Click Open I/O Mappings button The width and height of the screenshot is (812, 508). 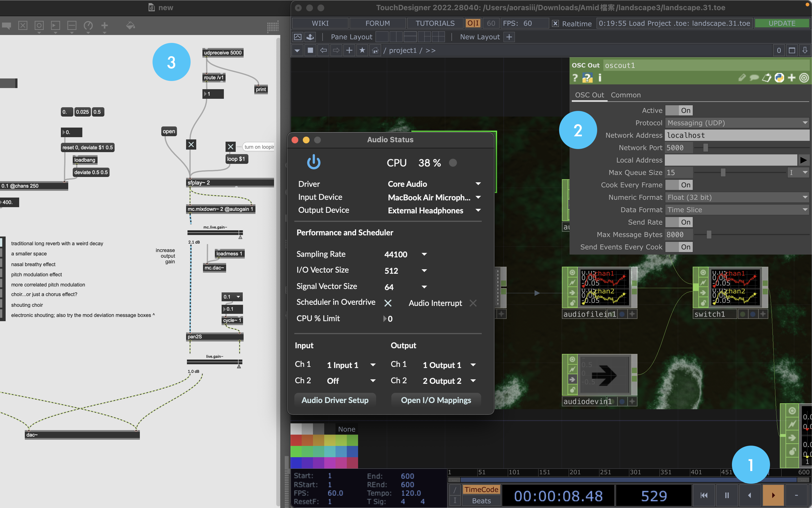pyautogui.click(x=436, y=400)
